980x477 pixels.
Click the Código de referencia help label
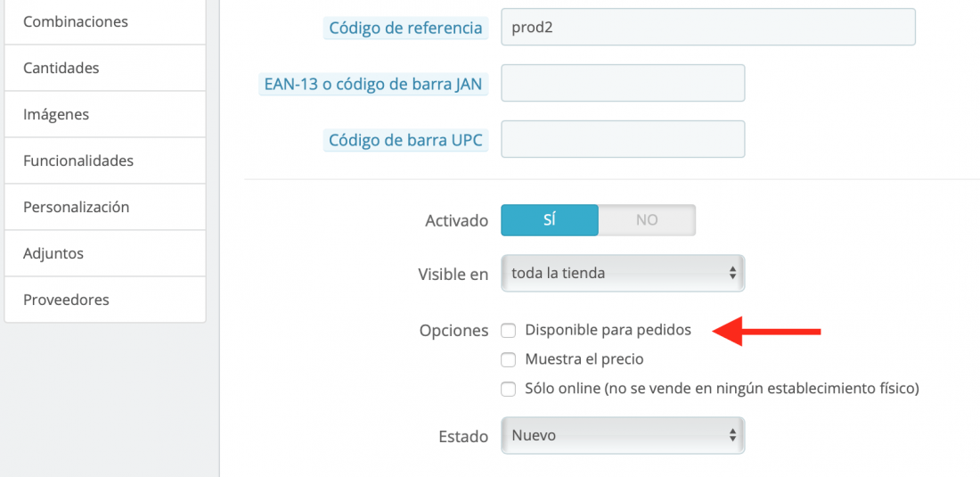405,29
